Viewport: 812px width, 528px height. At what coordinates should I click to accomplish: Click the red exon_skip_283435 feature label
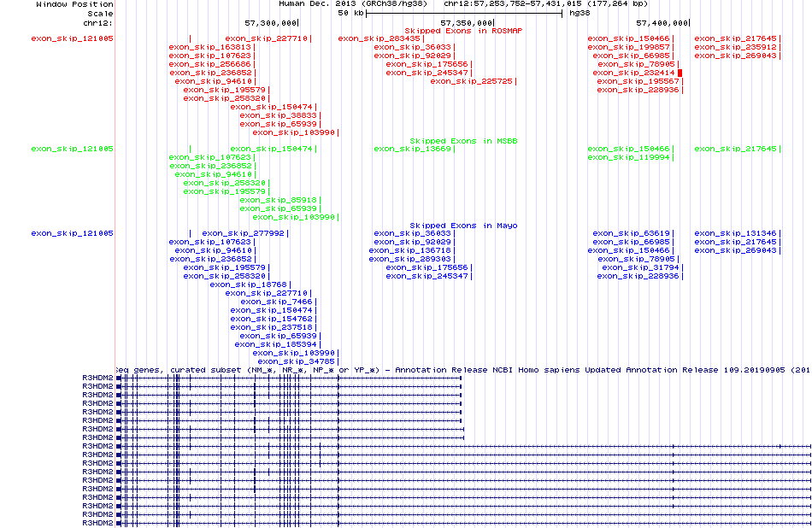pyautogui.click(x=380, y=38)
